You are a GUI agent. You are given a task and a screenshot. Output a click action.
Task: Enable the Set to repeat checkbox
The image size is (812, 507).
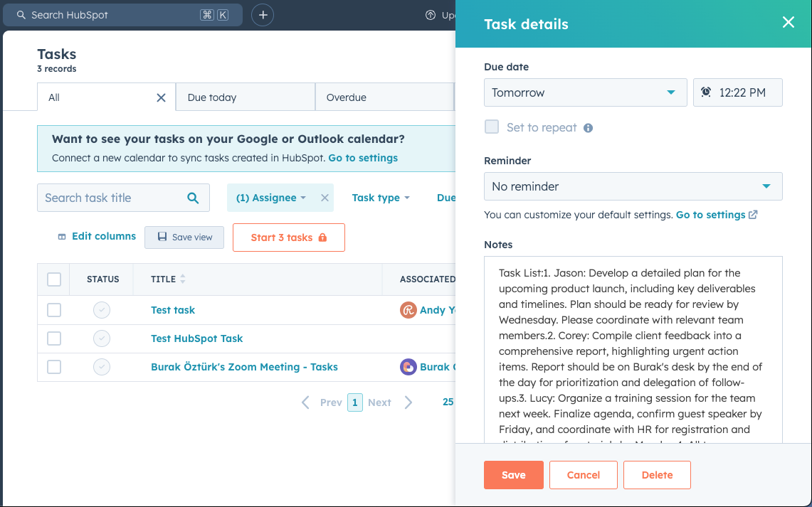click(x=492, y=127)
